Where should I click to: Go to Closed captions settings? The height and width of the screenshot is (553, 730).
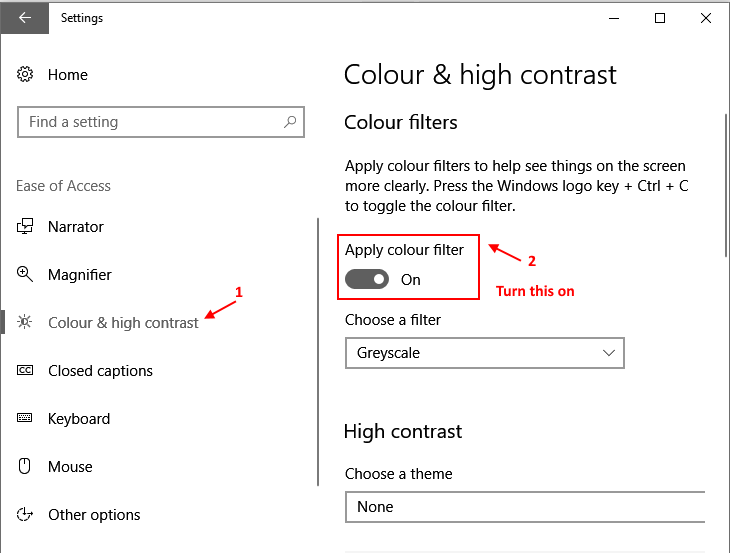pyautogui.click(x=101, y=371)
